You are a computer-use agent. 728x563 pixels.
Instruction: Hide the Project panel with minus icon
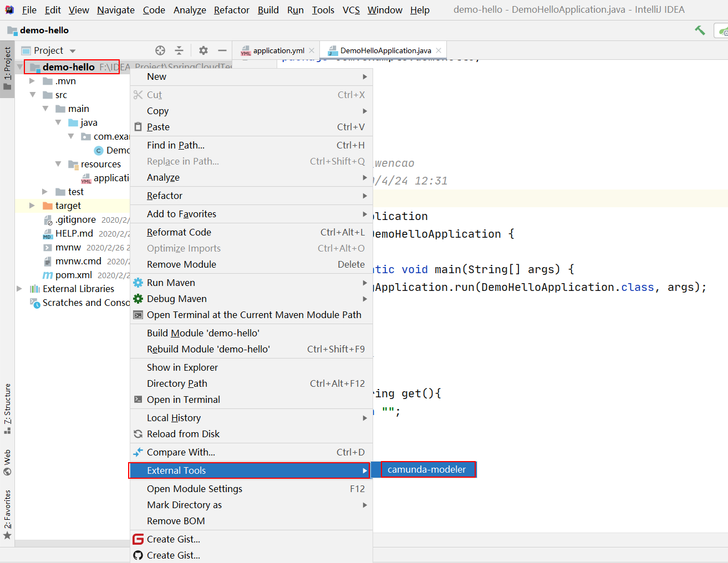point(222,50)
